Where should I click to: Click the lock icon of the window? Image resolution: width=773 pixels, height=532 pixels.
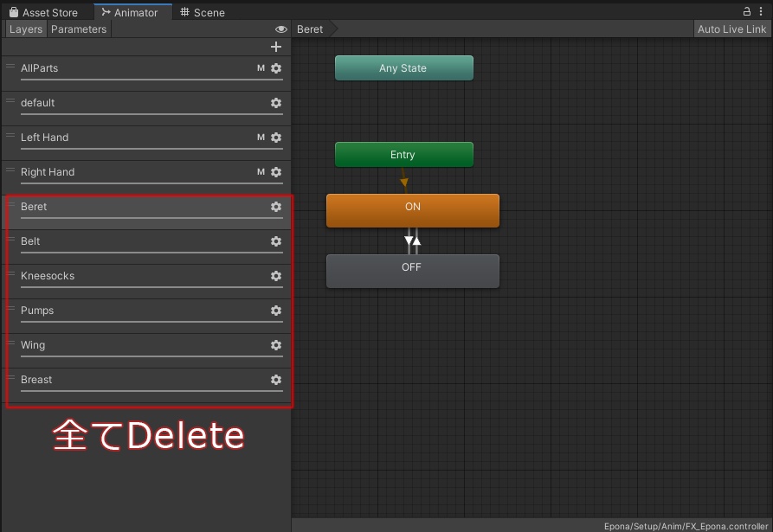(746, 11)
